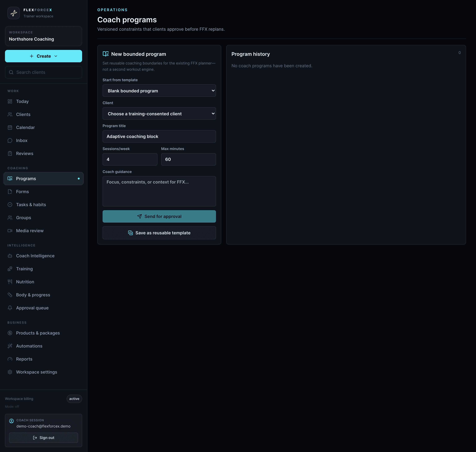476x452 pixels.
Task: Click the coach session user avatar icon
Action: pyautogui.click(x=12, y=421)
